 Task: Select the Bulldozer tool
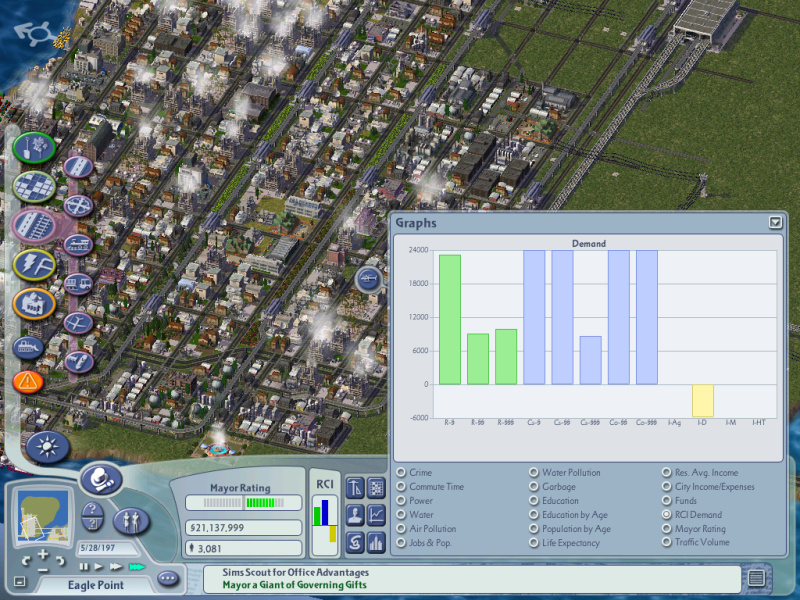[28, 348]
